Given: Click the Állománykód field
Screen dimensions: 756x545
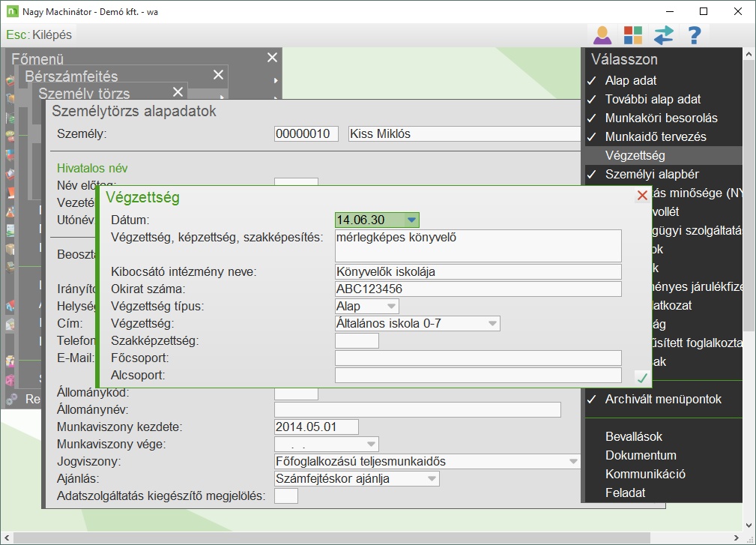Looking at the screenshot, I should point(296,394).
